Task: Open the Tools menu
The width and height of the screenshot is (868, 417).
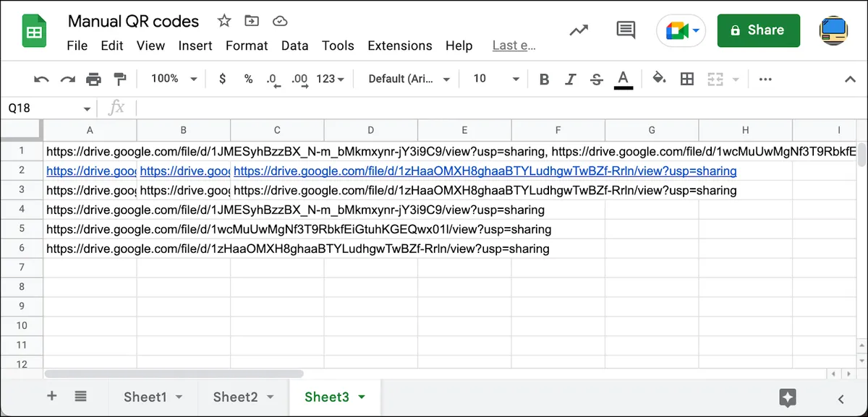Action: click(338, 46)
